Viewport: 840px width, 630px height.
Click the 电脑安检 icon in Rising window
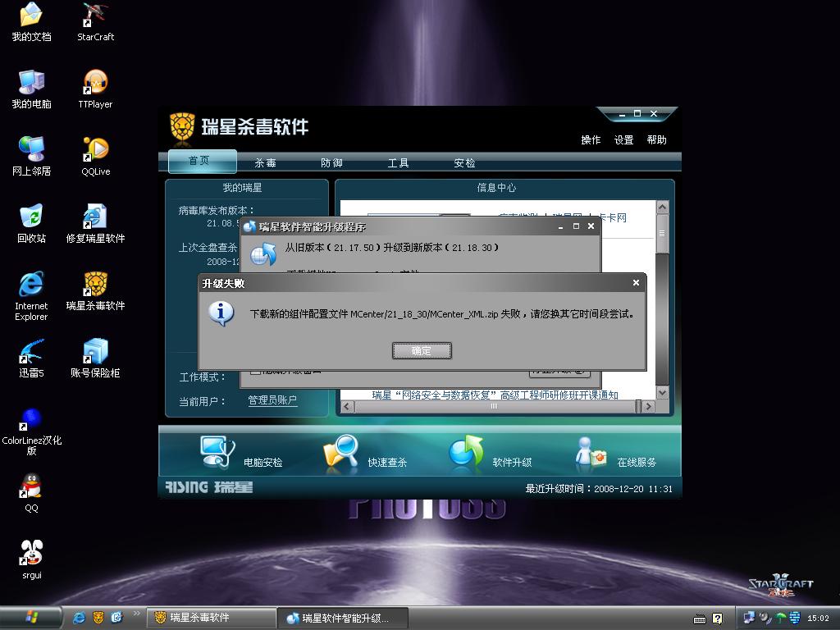point(217,451)
